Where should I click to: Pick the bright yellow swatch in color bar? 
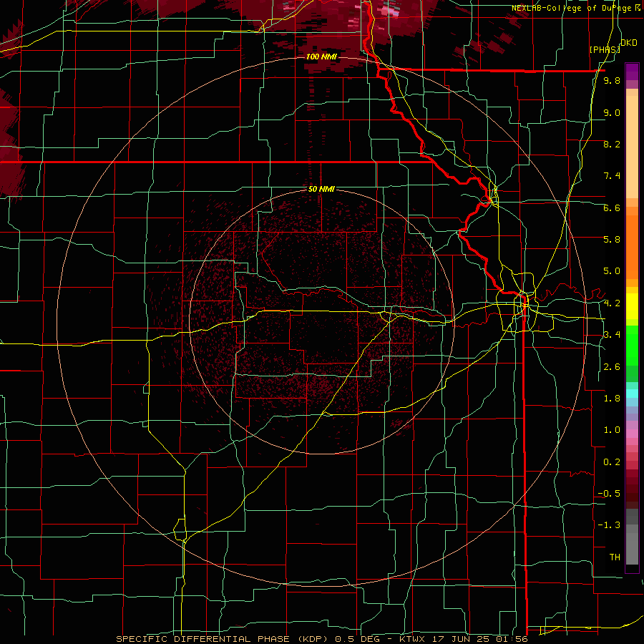tap(632, 306)
